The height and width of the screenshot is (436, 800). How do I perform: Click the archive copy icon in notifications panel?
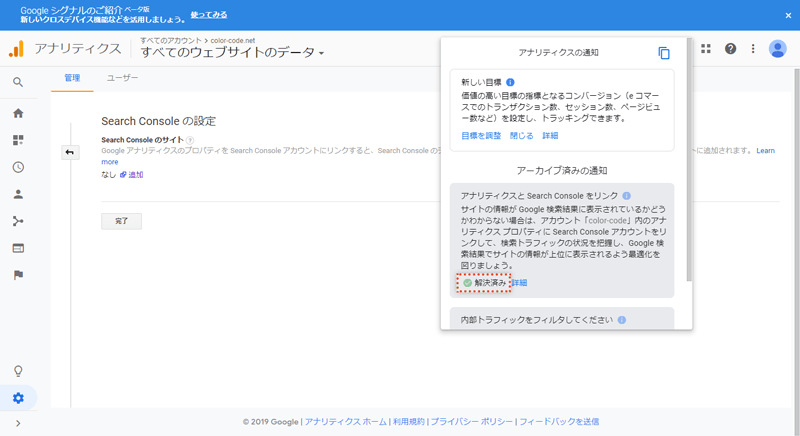coord(664,53)
